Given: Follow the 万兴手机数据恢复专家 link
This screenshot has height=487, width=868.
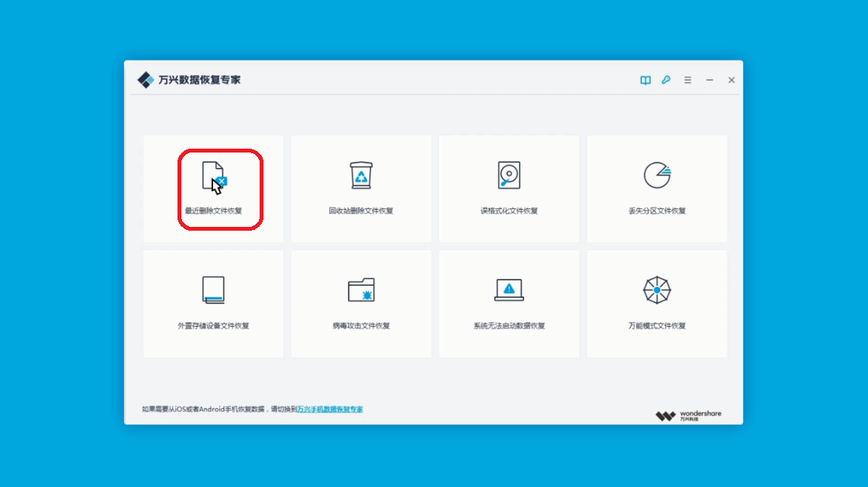Looking at the screenshot, I should point(330,409).
